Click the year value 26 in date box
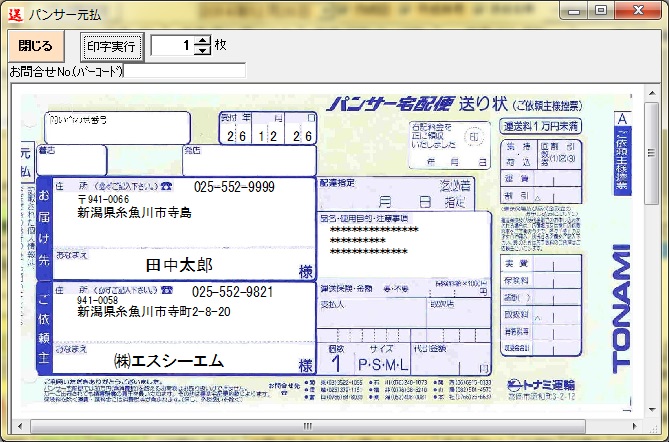The height and width of the screenshot is (442, 669). pos(236,137)
